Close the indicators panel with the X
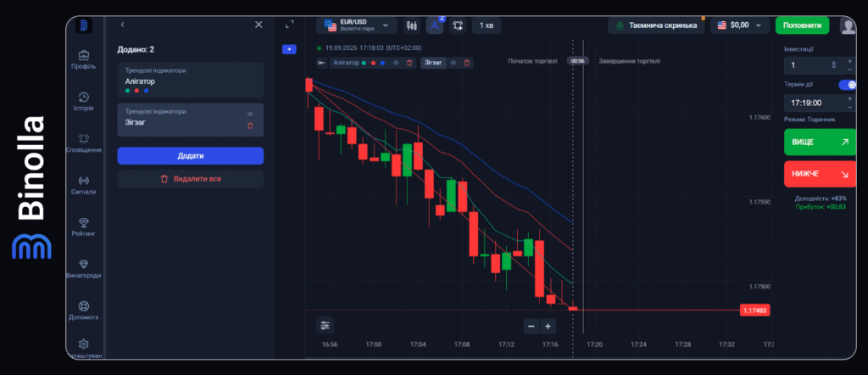Image resolution: width=868 pixels, height=375 pixels. pos(259,25)
